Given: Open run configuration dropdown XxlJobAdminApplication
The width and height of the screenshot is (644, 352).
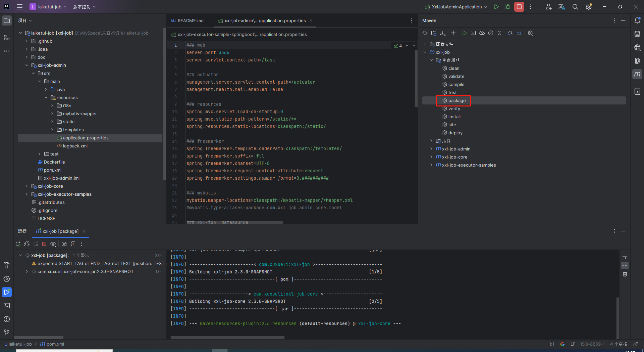Looking at the screenshot, I should click(456, 7).
